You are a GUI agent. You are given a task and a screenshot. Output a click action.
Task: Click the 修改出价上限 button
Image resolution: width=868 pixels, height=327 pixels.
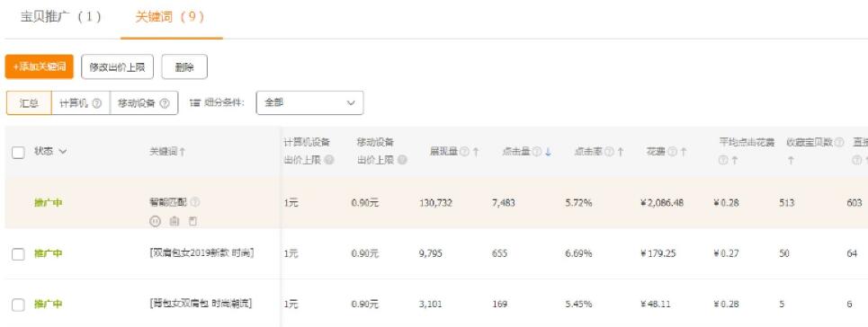click(117, 67)
